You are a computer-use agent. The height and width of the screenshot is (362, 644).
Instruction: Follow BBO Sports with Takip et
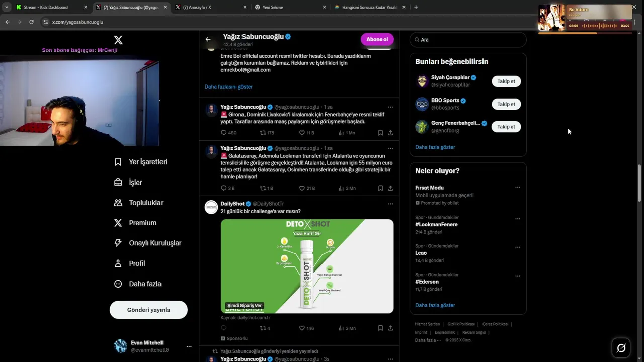click(x=506, y=104)
